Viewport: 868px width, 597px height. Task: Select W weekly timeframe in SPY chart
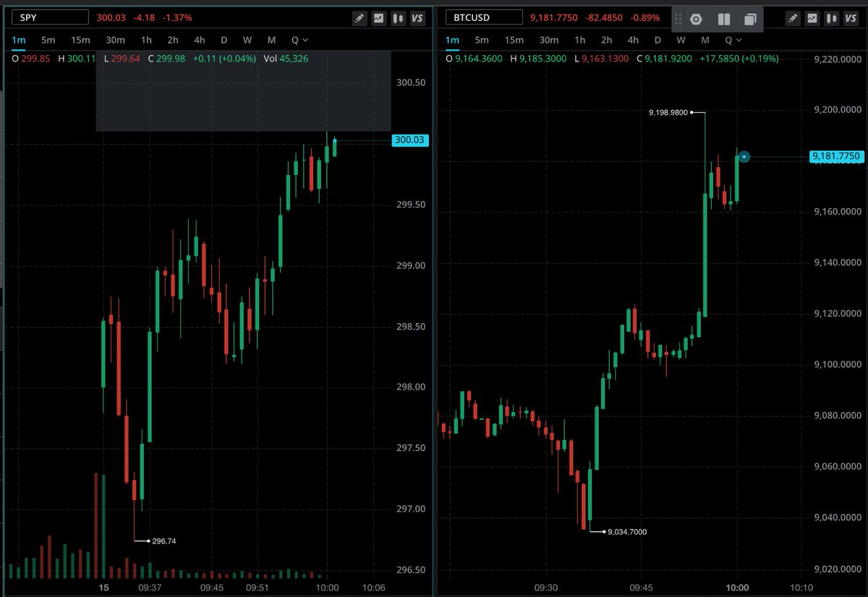247,40
